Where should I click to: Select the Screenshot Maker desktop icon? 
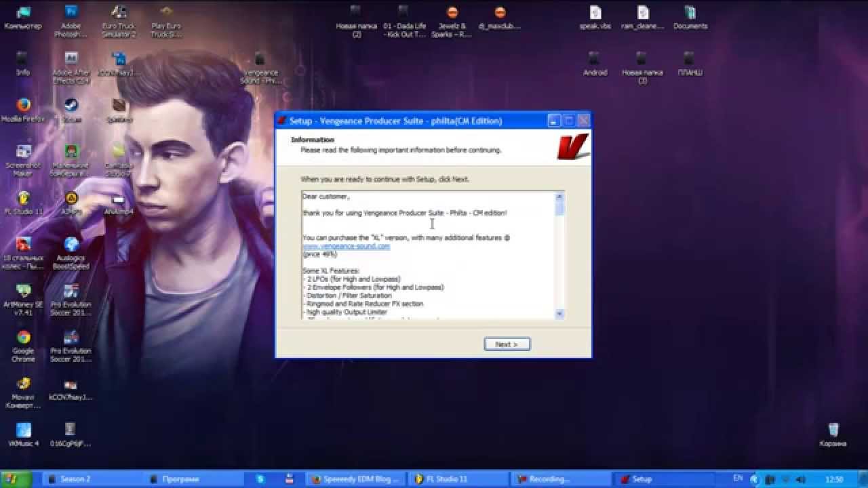23,161
